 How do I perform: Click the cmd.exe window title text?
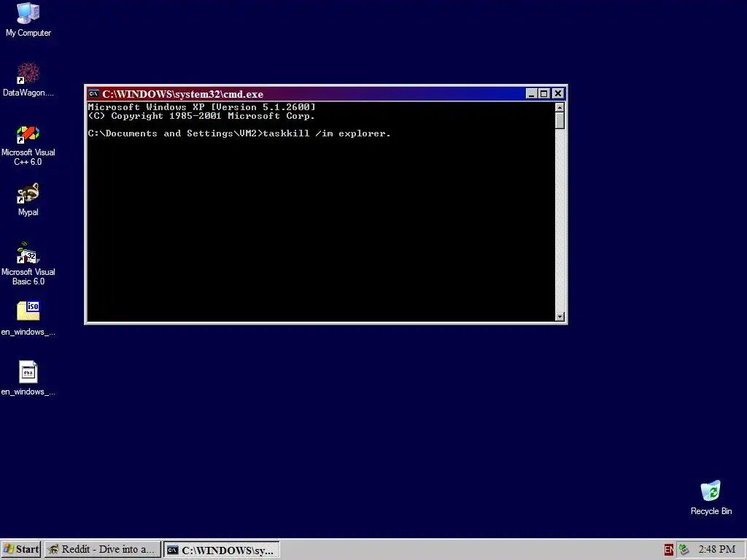coord(182,94)
